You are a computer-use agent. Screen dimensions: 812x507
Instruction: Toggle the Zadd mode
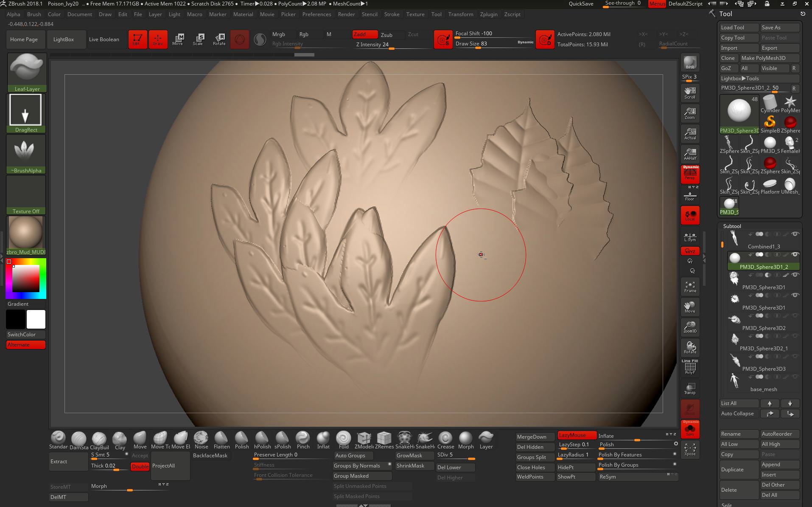365,34
